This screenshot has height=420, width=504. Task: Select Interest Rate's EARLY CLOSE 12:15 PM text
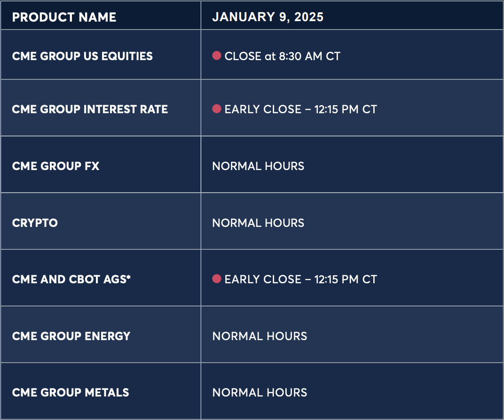300,109
